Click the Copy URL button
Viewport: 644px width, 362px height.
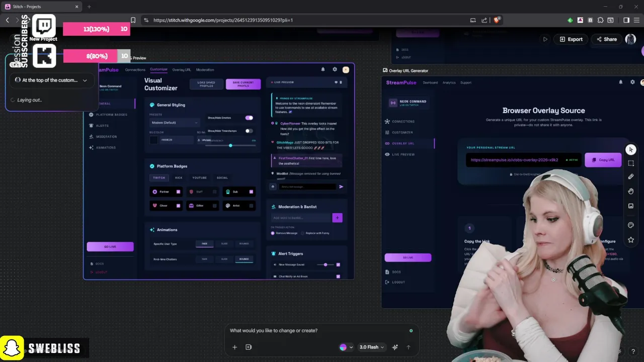pos(603,160)
